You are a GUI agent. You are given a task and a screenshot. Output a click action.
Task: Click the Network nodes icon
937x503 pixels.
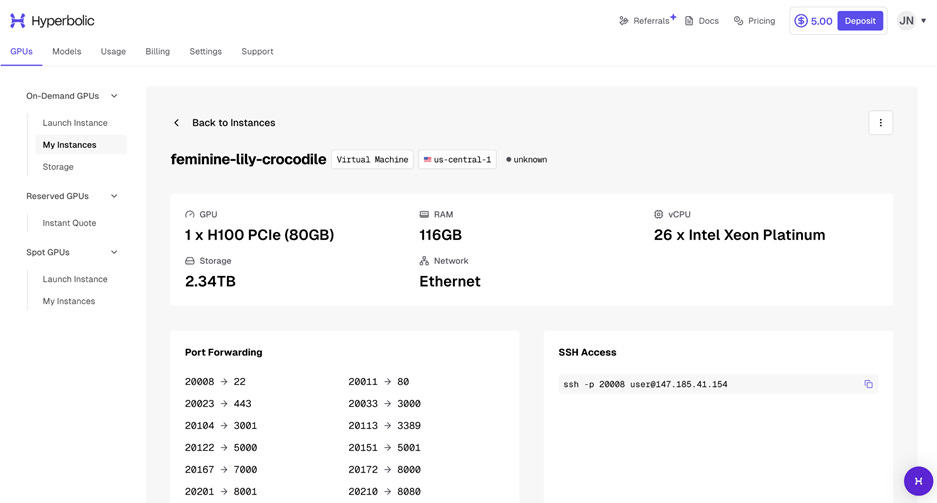pyautogui.click(x=424, y=261)
